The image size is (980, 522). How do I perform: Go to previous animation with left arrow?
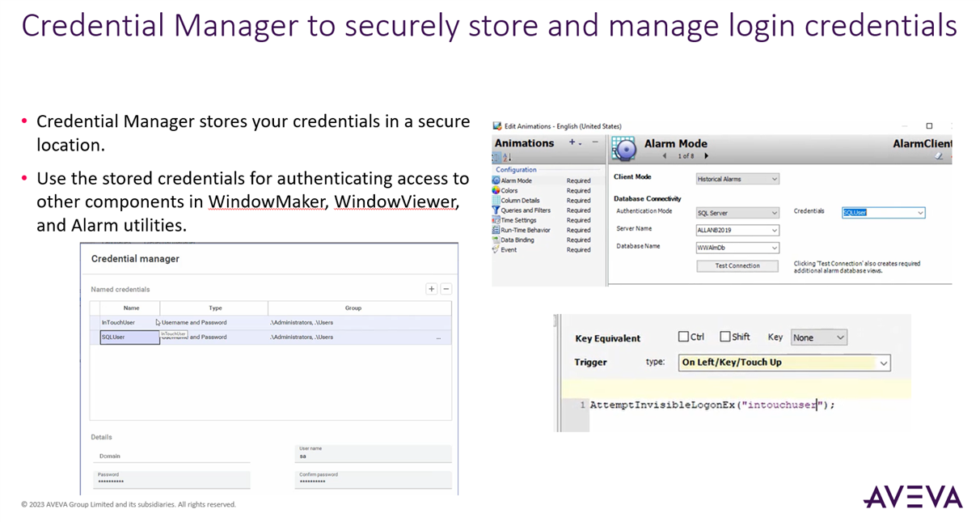tap(665, 156)
